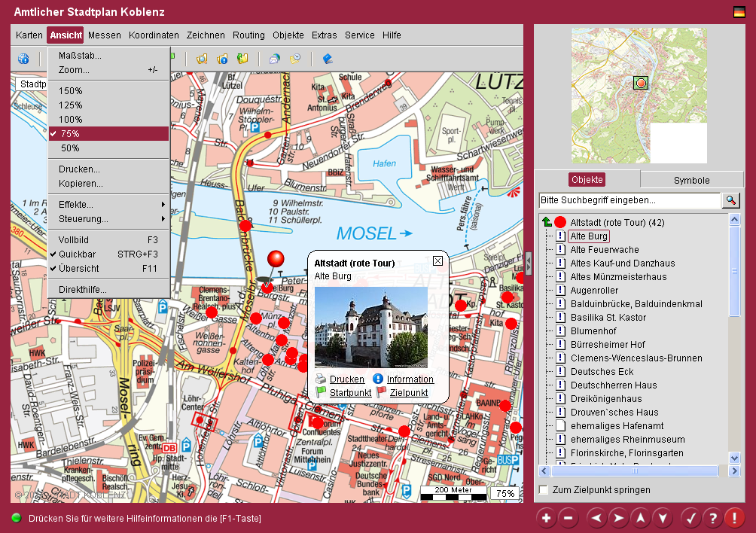The height and width of the screenshot is (533, 756).
Task: Click the German flag language icon
Action: click(x=739, y=11)
